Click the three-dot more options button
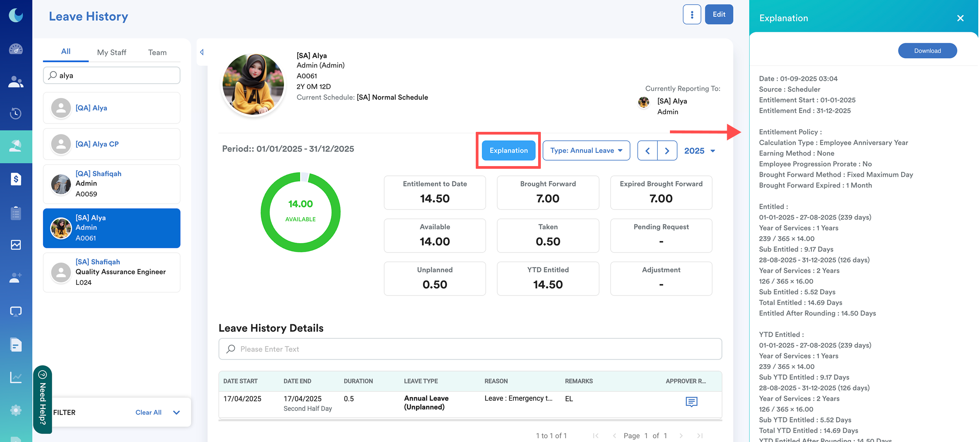This screenshot has height=442, width=980. (x=691, y=15)
